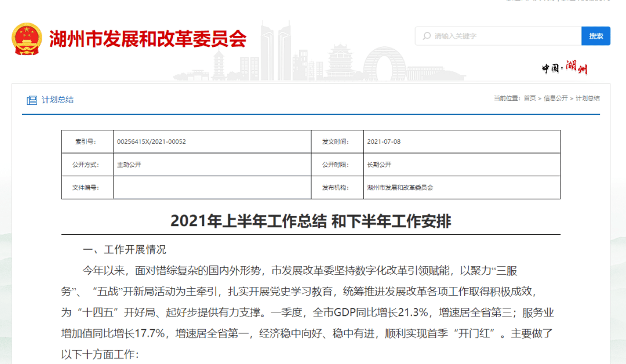626x364 pixels.
Task: Click the document icon beside 计划总结
Action: 31,99
